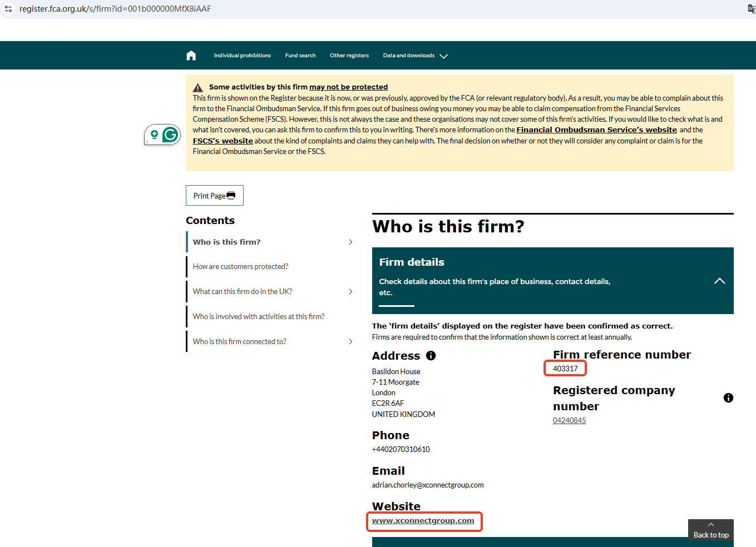756x547 pixels.
Task: Click the browser address bar URL
Action: pyautogui.click(x=115, y=9)
